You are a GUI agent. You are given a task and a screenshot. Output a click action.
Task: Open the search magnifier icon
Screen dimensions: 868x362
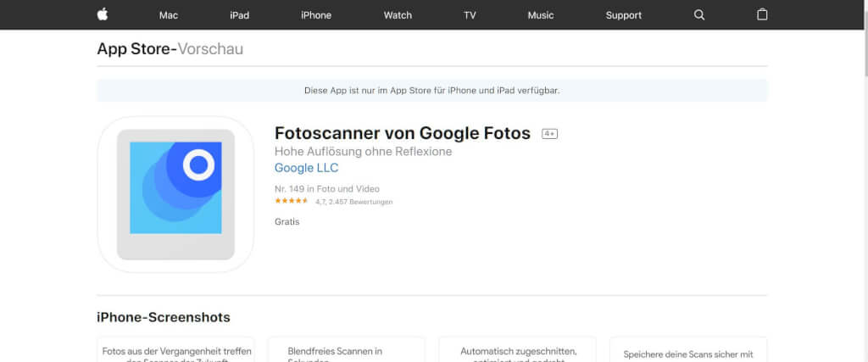point(699,15)
